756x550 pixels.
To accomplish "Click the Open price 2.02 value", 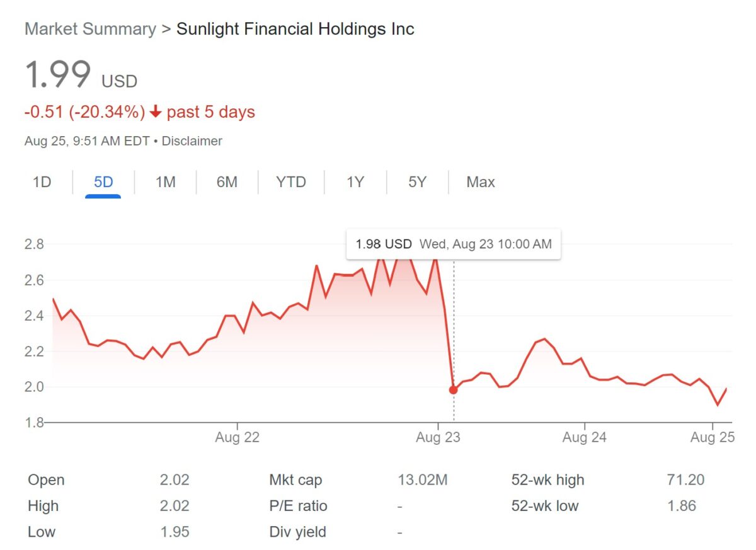I will pos(175,479).
